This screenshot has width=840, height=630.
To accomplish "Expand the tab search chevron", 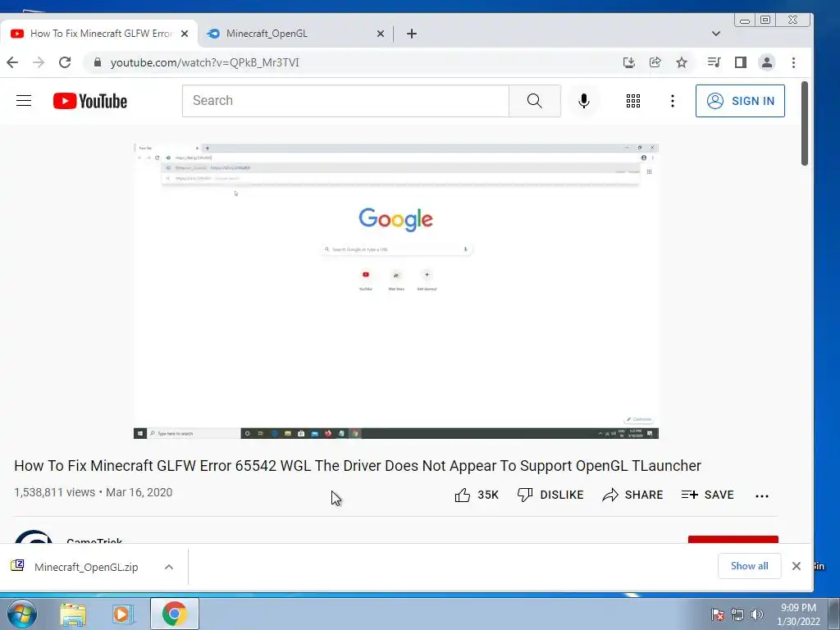I will pyautogui.click(x=715, y=34).
